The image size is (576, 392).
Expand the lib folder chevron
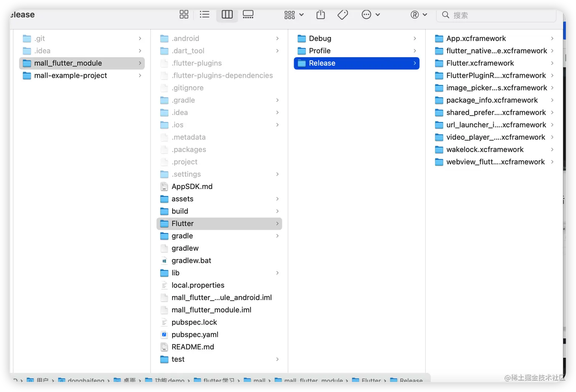pos(277,273)
